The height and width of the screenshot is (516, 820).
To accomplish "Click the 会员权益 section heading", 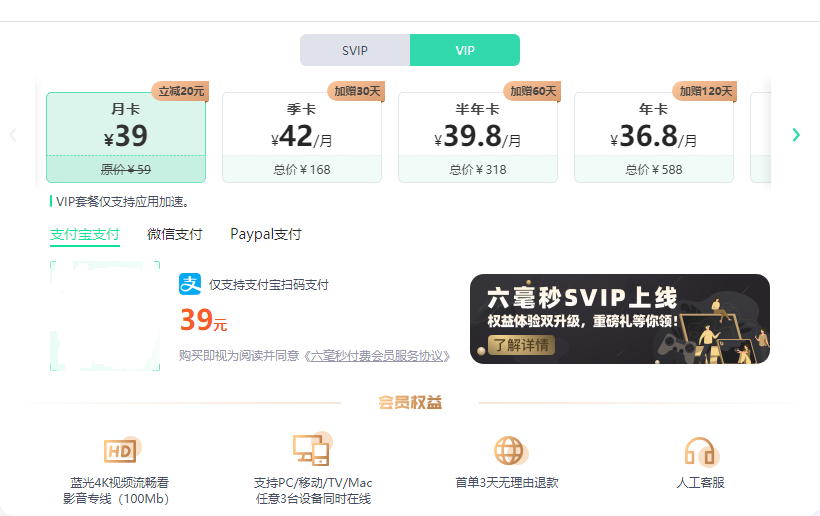I will (x=410, y=403).
